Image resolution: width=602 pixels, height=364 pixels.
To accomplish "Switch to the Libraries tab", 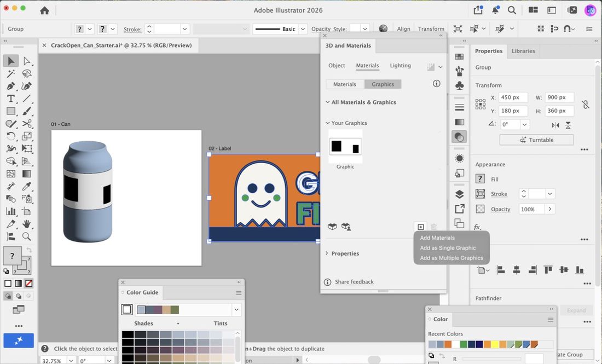I will pyautogui.click(x=523, y=51).
